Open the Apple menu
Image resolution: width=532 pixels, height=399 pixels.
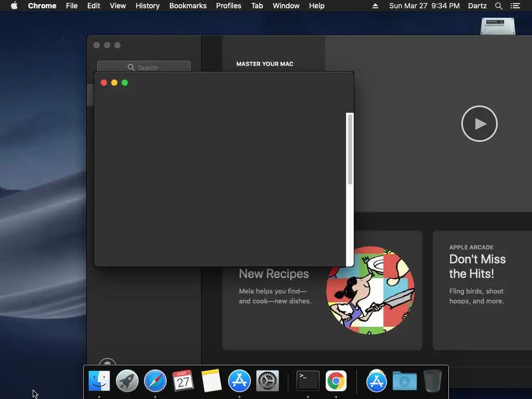tap(14, 6)
